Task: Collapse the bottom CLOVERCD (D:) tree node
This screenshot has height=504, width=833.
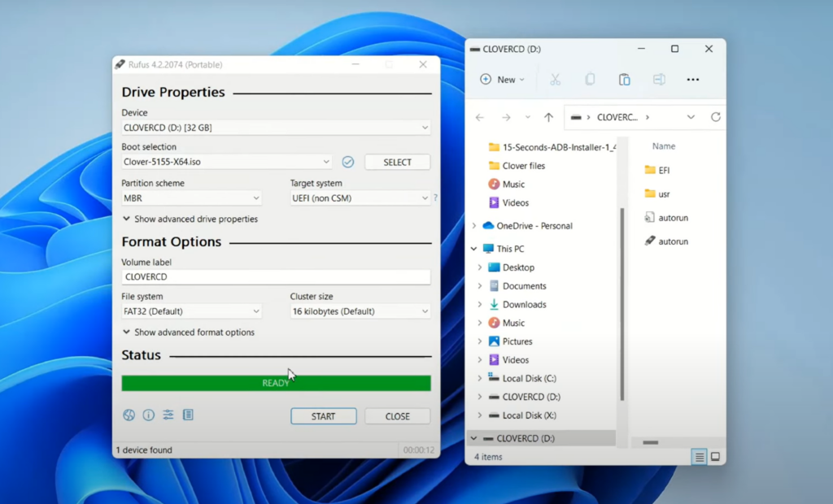Action: pos(474,438)
